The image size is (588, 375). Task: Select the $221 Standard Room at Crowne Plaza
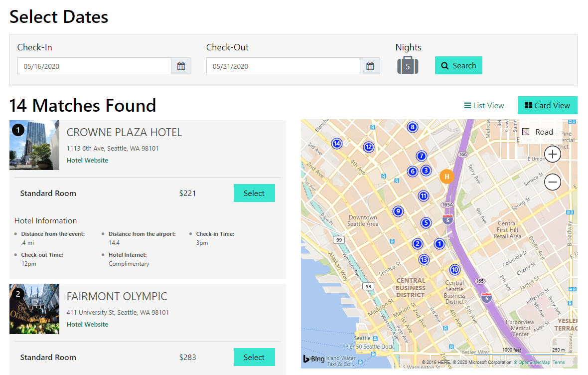[254, 193]
